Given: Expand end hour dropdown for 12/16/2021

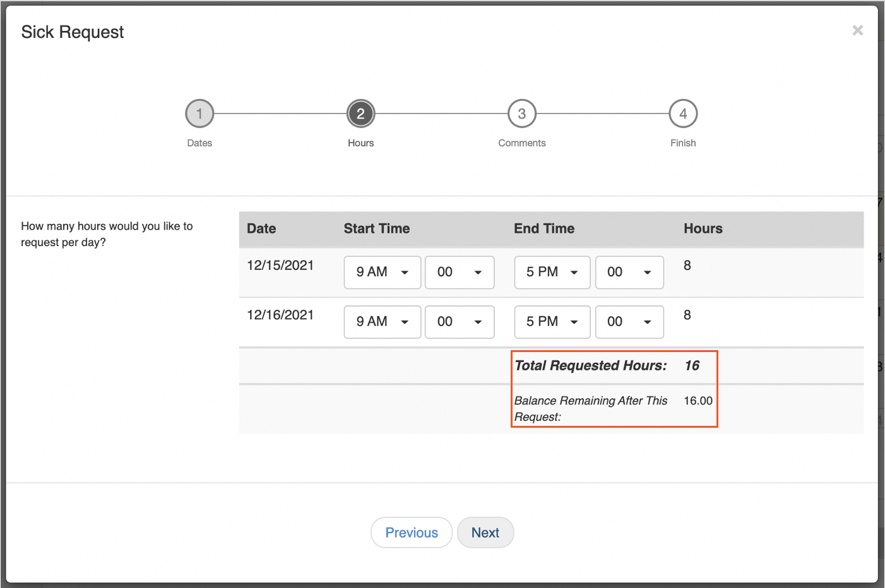Looking at the screenshot, I should pyautogui.click(x=552, y=322).
